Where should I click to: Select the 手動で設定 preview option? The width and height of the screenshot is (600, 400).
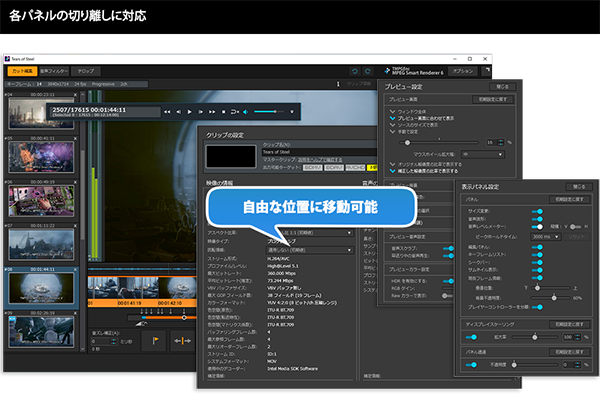(404, 132)
